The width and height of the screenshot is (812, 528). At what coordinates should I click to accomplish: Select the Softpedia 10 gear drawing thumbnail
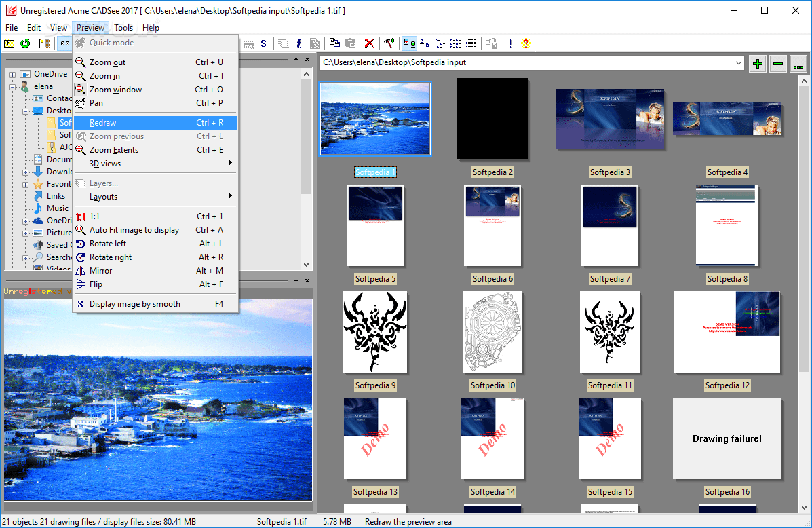tap(492, 332)
